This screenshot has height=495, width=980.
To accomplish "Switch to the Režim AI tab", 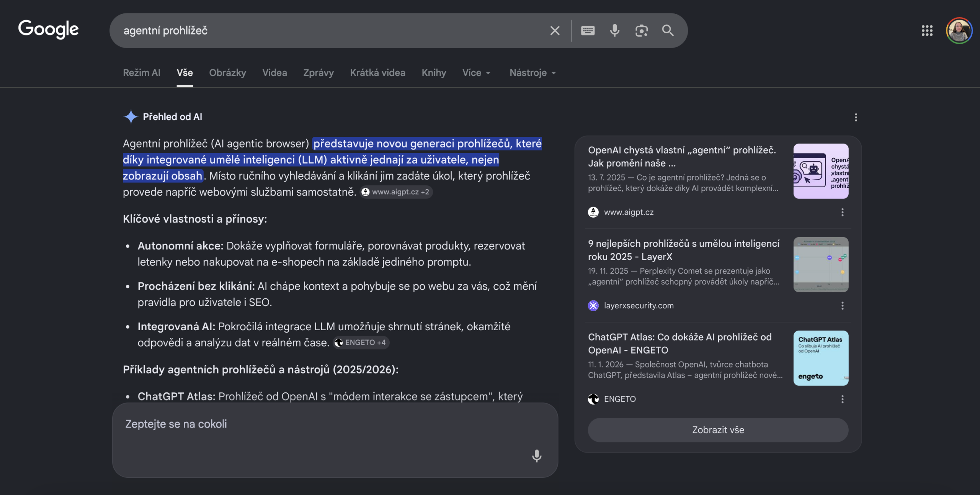I will [x=142, y=73].
